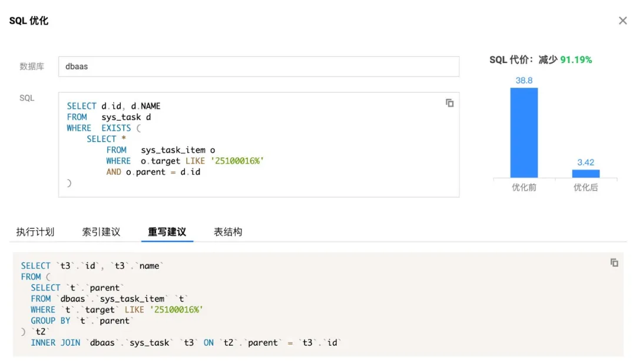This screenshot has height=364, width=636.
Task: Click the short 优化后 cost bar
Action: (586, 174)
